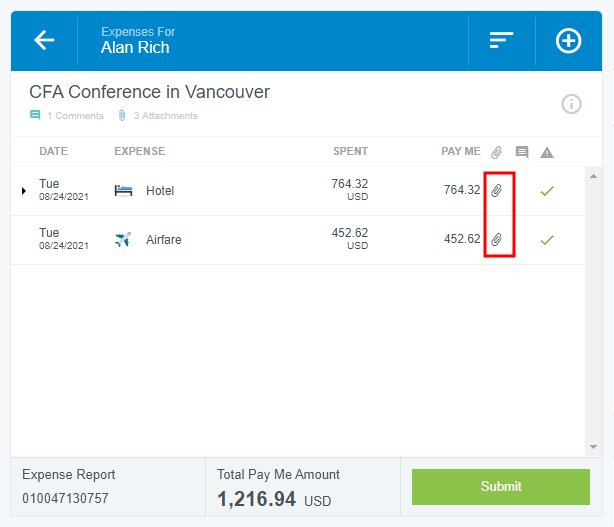Image resolution: width=614 pixels, height=527 pixels.
Task: Click the back arrow icon
Action: coord(44,40)
